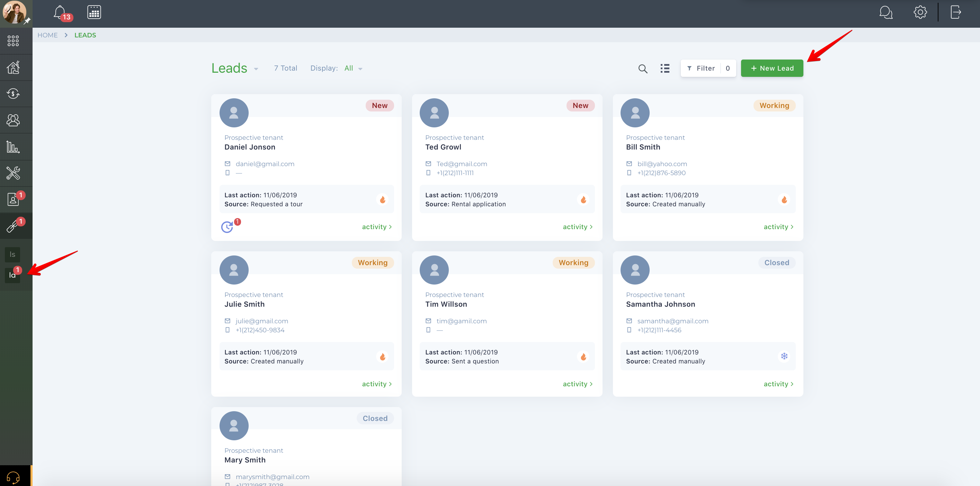Click the hot flame icon on Ted Growl card

(583, 200)
